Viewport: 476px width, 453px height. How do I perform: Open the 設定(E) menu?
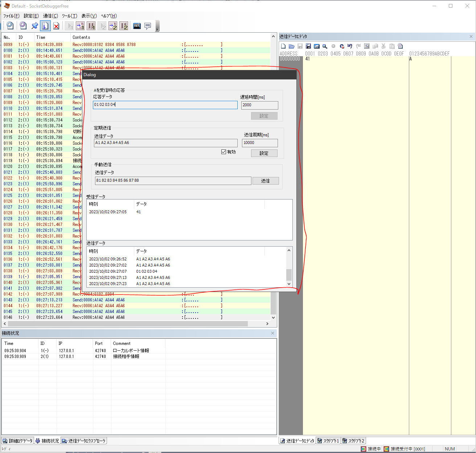coord(31,16)
